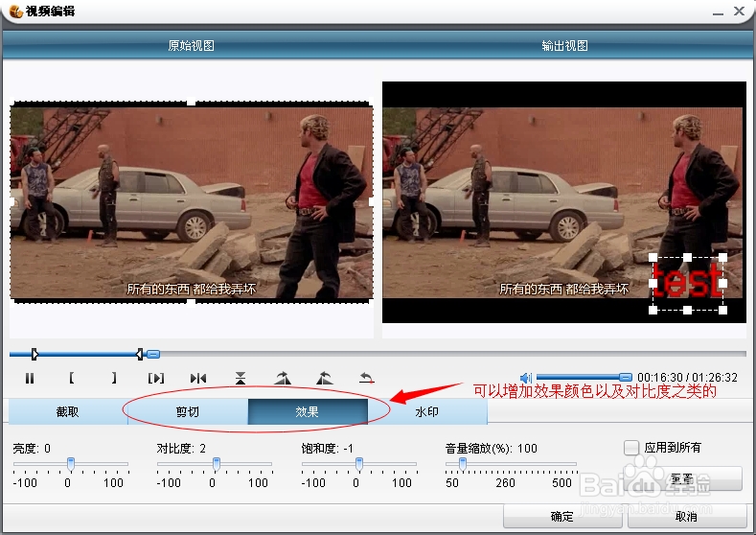Set the clip end bracket marker

coord(114,378)
